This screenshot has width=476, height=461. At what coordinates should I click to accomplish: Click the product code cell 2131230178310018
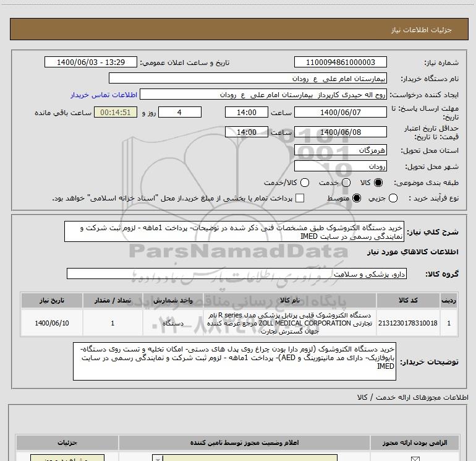pyautogui.click(x=408, y=323)
